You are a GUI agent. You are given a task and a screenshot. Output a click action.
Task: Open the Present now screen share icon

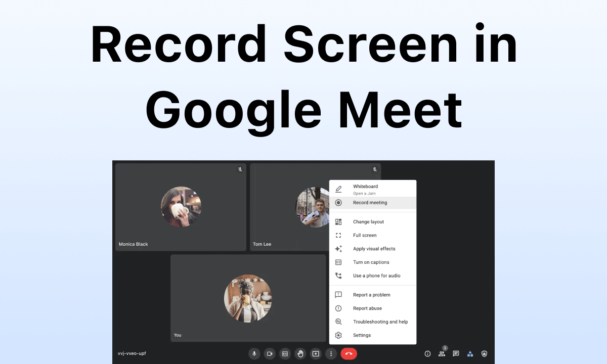pyautogui.click(x=316, y=353)
